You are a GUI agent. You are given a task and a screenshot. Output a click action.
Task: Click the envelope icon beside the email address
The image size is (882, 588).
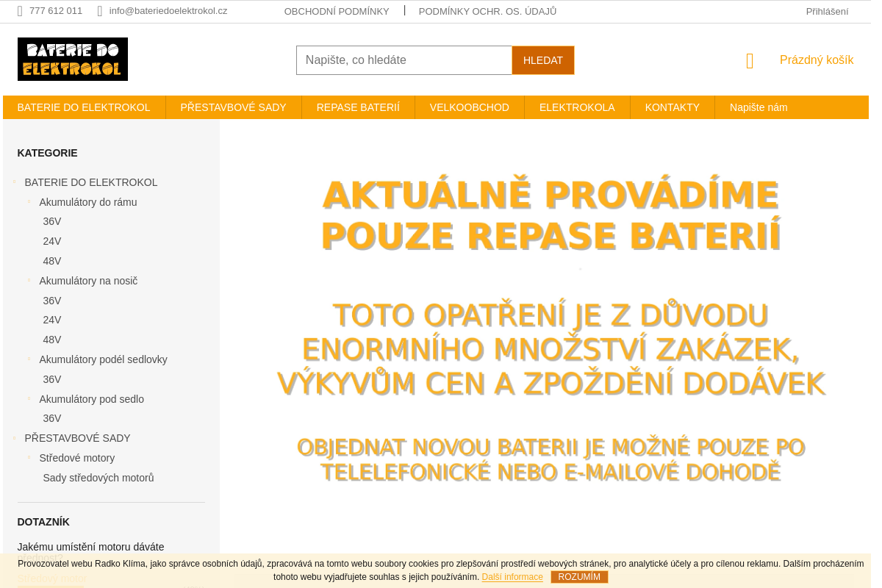coord(100,11)
